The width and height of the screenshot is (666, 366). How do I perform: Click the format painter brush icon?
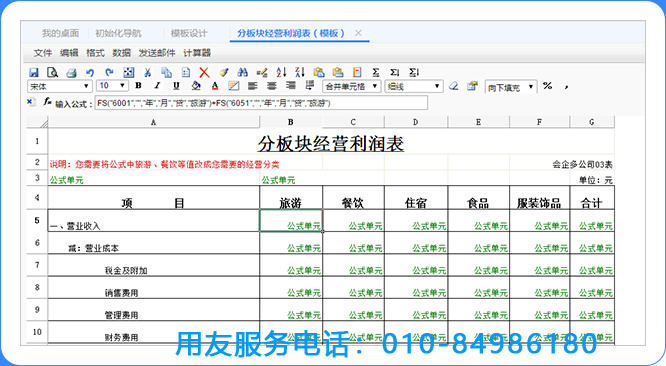[224, 73]
